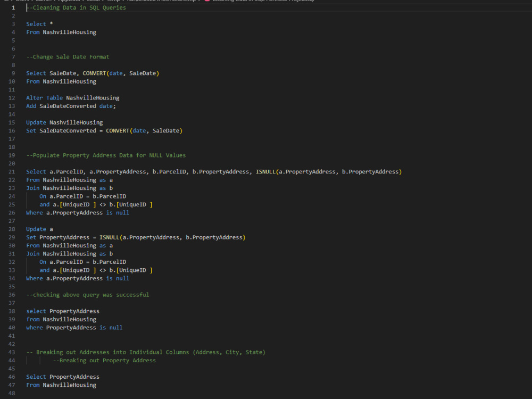
Task: Click the comment "--Change Sale Date Format"
Action: pos(68,57)
